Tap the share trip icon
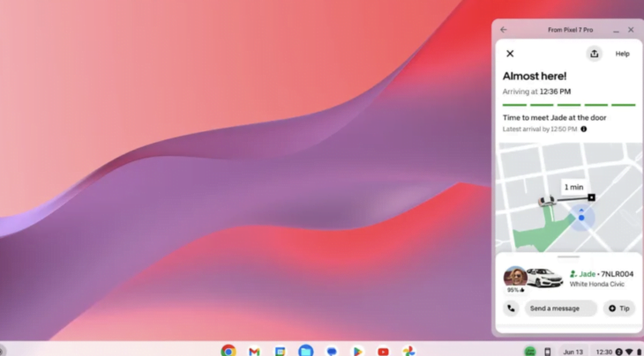644x356 pixels. [x=594, y=54]
